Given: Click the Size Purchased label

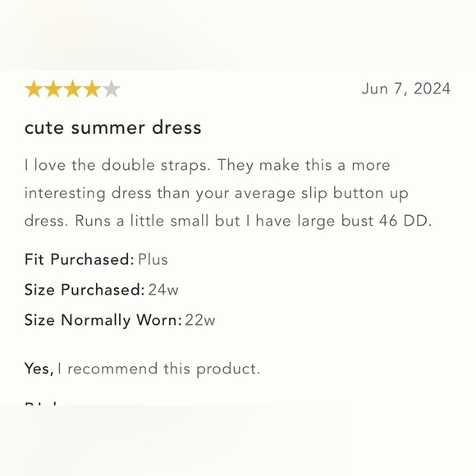Looking at the screenshot, I should pyautogui.click(x=85, y=290).
